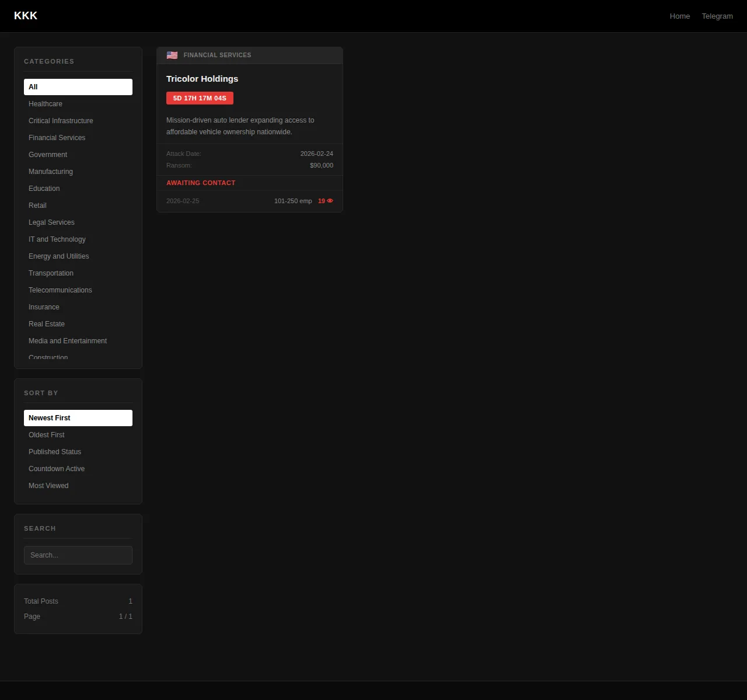This screenshot has width=747, height=700.
Task: Select the Government category
Action: click(x=48, y=155)
